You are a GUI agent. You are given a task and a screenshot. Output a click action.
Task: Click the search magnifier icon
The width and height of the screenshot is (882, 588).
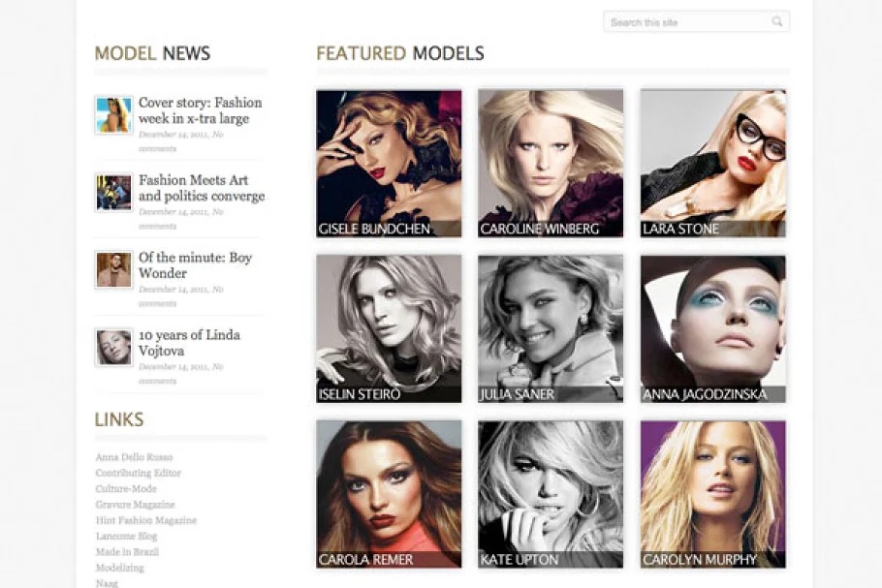776,22
